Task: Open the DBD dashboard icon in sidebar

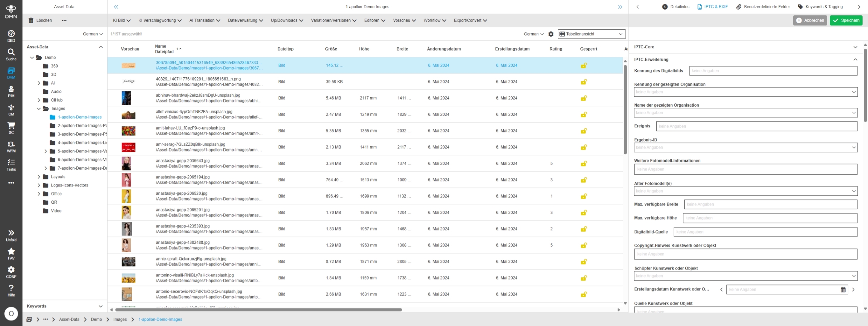Action: (x=11, y=36)
